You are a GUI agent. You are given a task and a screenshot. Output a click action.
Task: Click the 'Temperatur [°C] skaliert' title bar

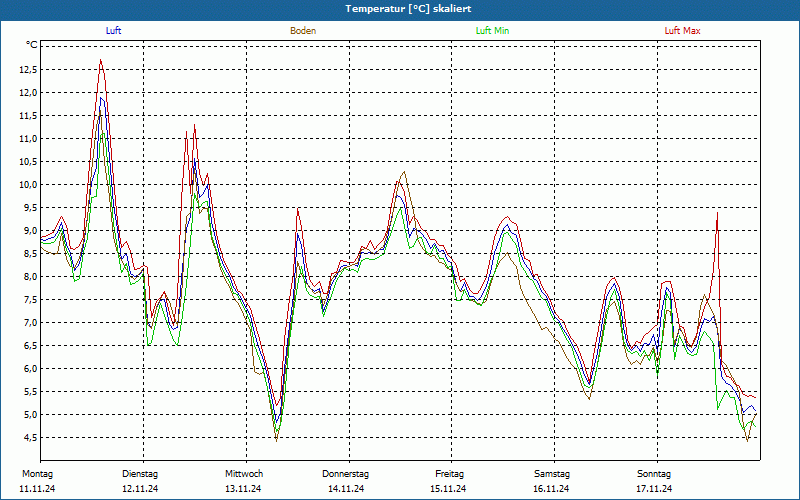400,9
